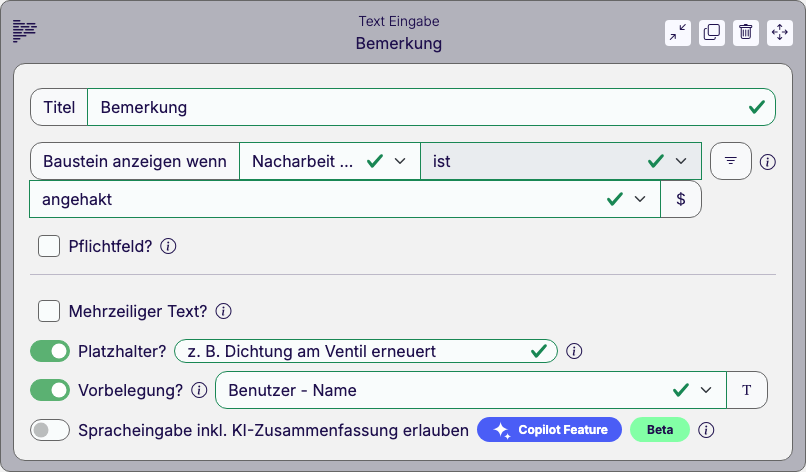Open the Benutzer - Name dropdown
Screen dimensions: 806x472
point(471,390)
